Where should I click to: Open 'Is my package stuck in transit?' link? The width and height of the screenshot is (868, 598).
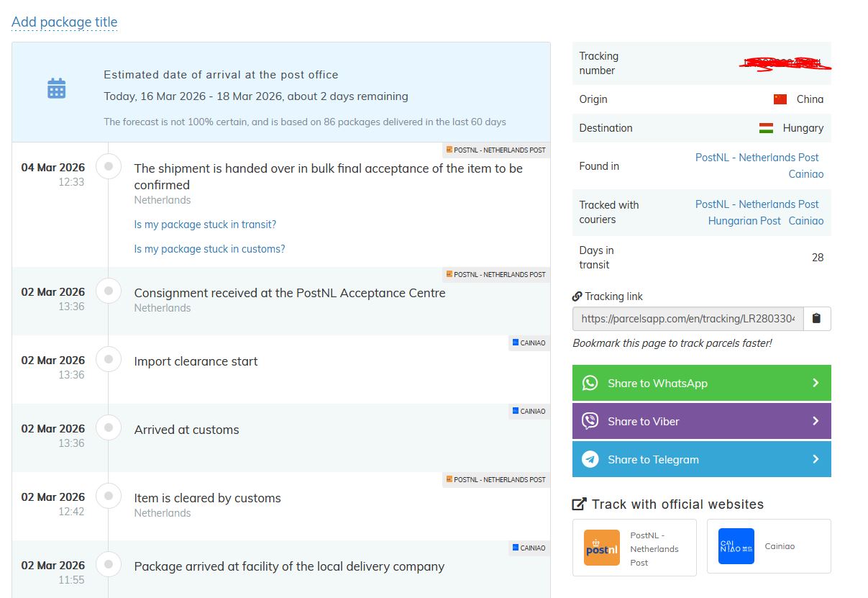click(x=205, y=225)
